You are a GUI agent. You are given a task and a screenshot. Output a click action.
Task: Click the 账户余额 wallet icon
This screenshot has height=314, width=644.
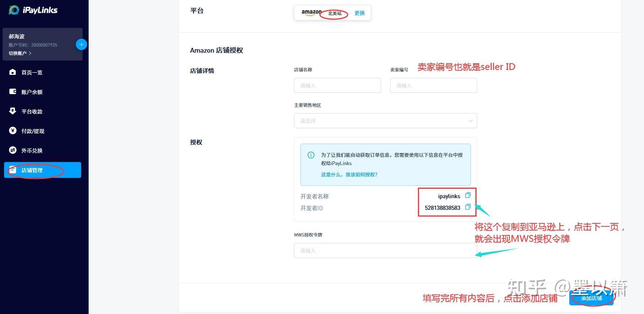click(x=13, y=91)
